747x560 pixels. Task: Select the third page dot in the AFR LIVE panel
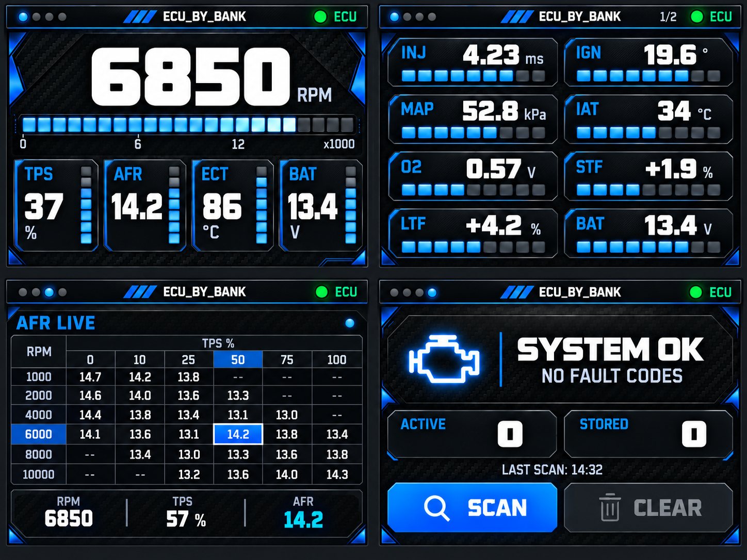[x=49, y=292]
